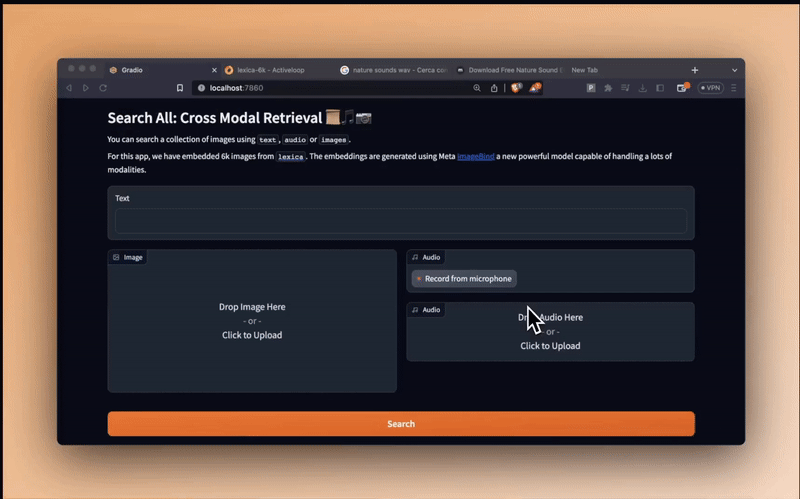Image resolution: width=800 pixels, height=499 pixels.
Task: Switch to the New Tab tab
Action: point(585,70)
